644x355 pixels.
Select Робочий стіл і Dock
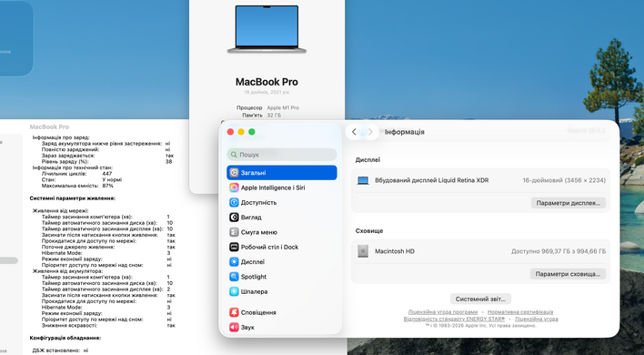pos(282,247)
